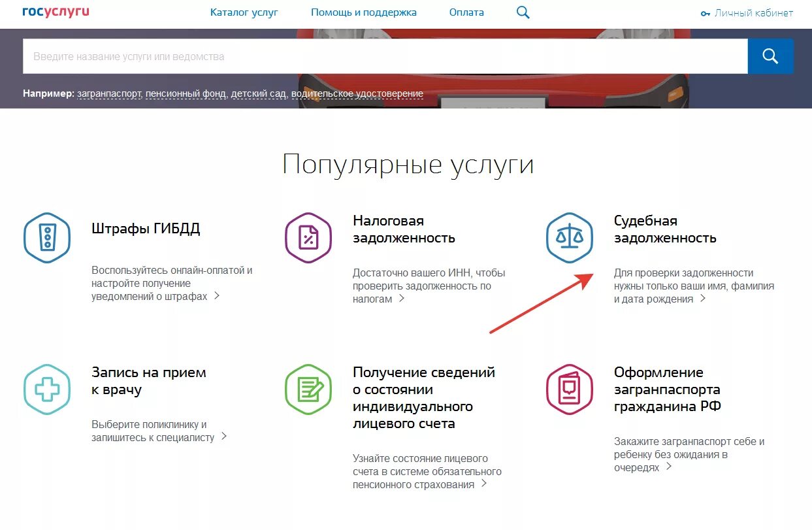This screenshot has height=530, width=812.
Task: Click description Выберите поликлинику
Action: 153,431
